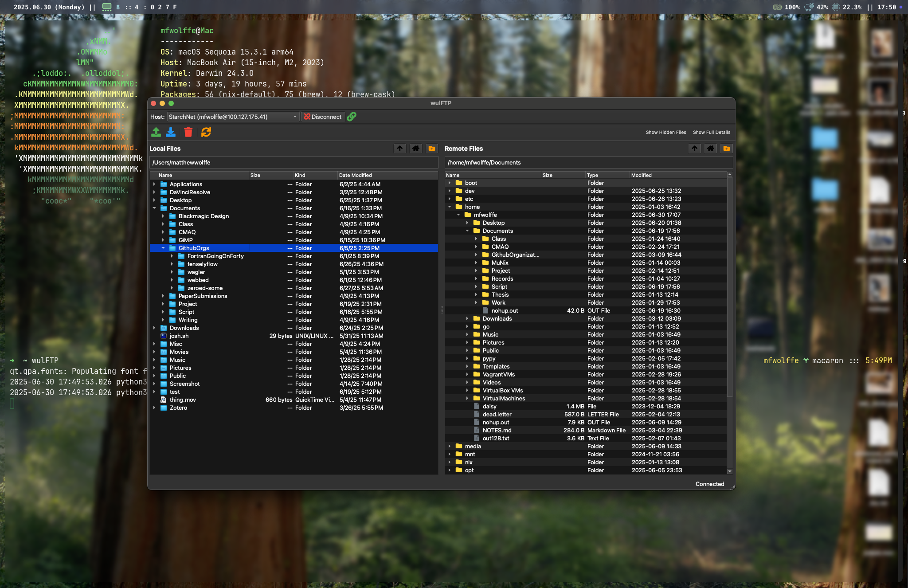The height and width of the screenshot is (588, 908).
Task: Click the local path field /Users/matthewwolffe
Action: tap(294, 162)
